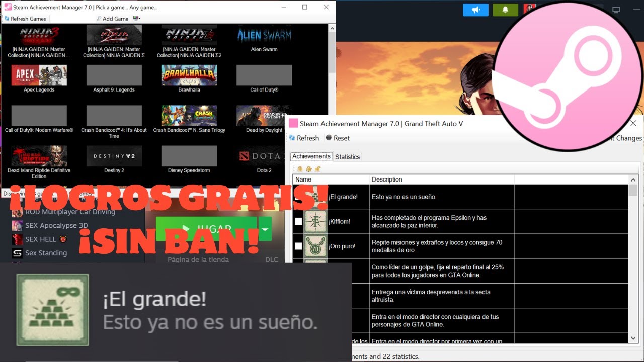Click the blue megaphone announcements button
This screenshot has height=362, width=644.
pos(475,10)
